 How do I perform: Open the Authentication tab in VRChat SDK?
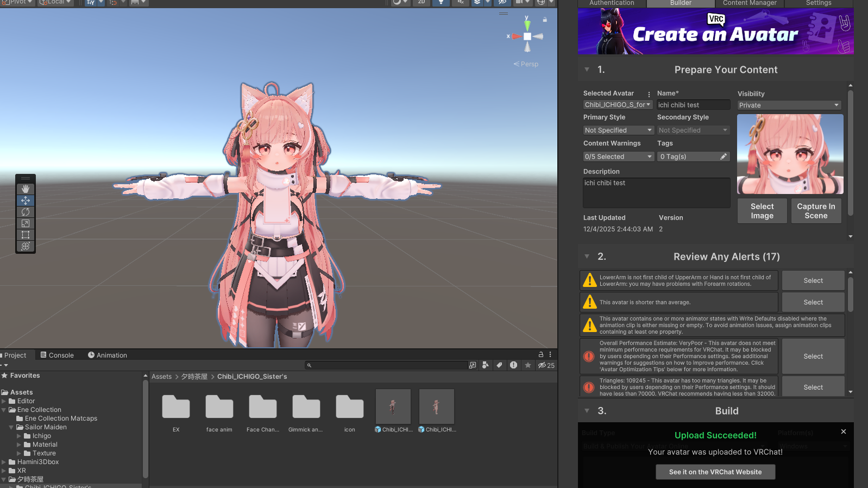612,3
